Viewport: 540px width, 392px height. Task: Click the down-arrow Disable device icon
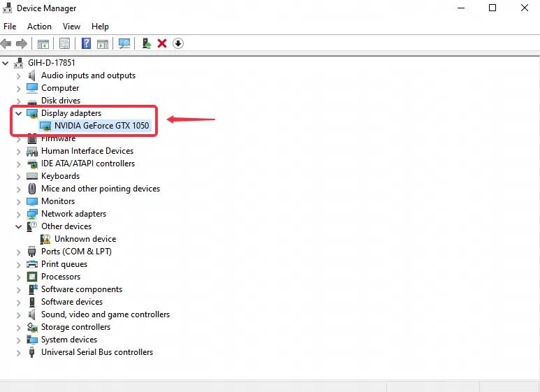178,43
